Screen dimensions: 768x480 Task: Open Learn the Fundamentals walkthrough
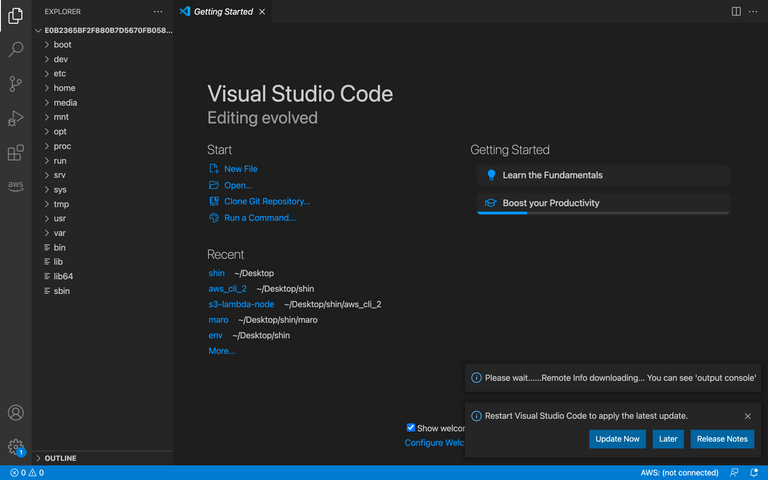point(603,175)
